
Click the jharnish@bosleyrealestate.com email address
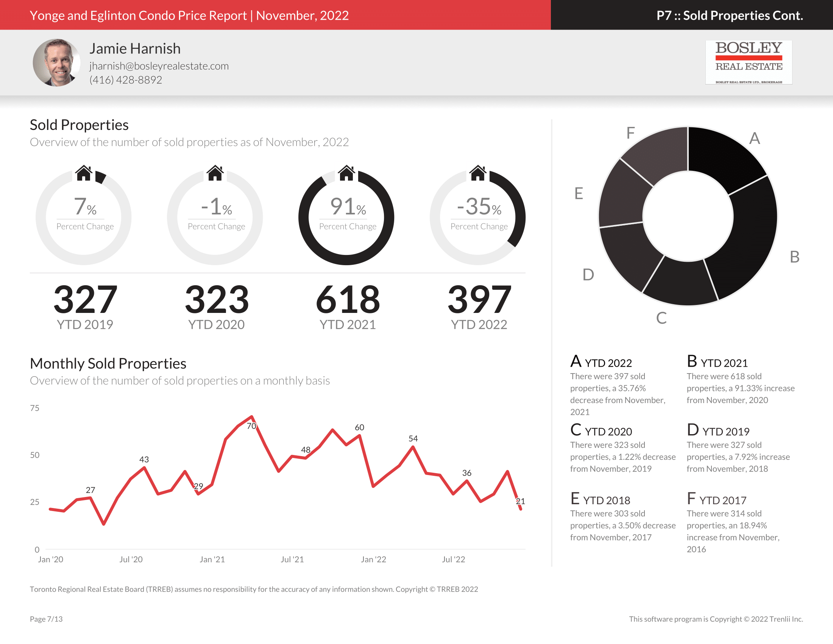click(x=159, y=66)
